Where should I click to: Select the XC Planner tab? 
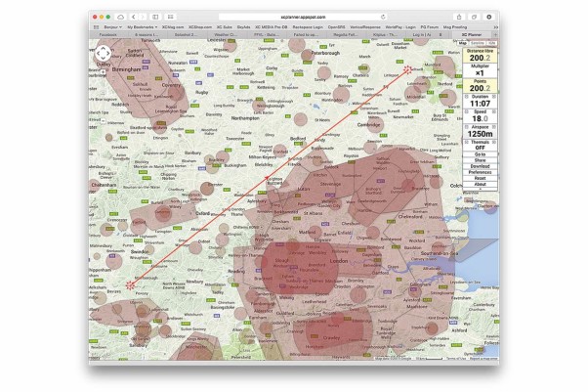coord(472,34)
